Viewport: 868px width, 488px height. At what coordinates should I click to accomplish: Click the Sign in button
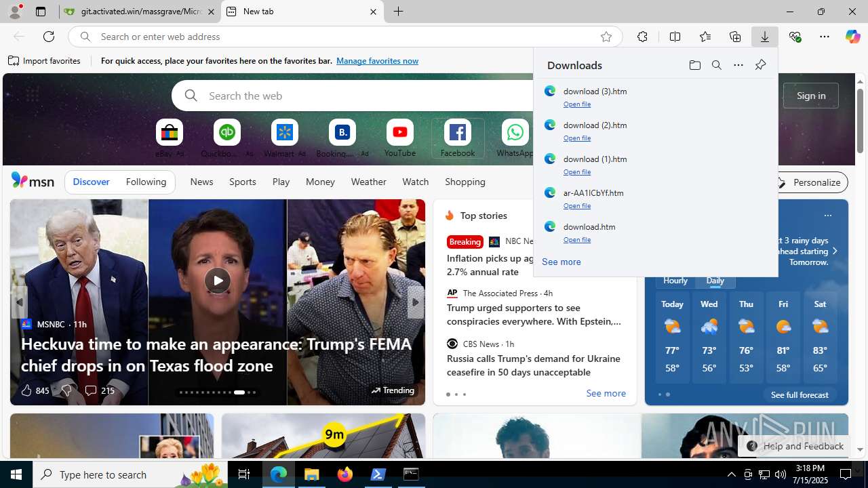(x=811, y=96)
